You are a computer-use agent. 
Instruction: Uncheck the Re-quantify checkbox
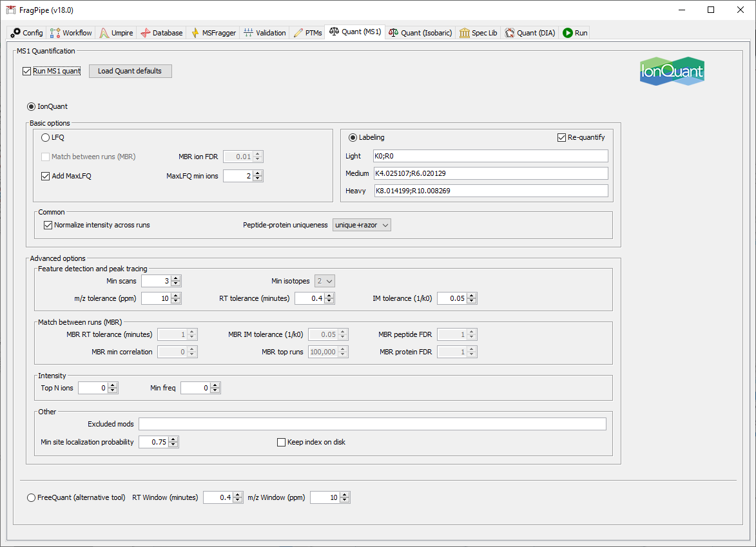(x=561, y=137)
